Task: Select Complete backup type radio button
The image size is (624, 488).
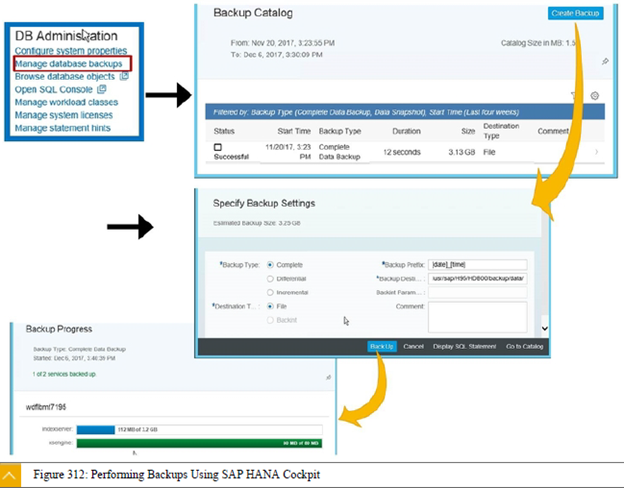Action: click(270, 265)
